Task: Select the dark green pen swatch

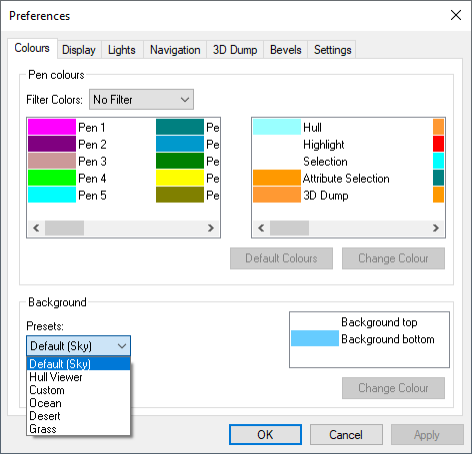Action: pos(180,161)
